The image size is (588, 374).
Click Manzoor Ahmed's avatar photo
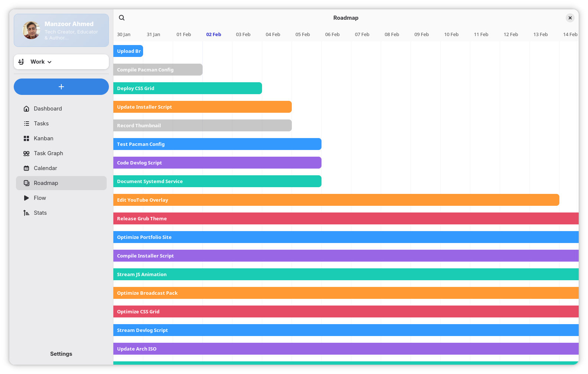click(x=31, y=30)
